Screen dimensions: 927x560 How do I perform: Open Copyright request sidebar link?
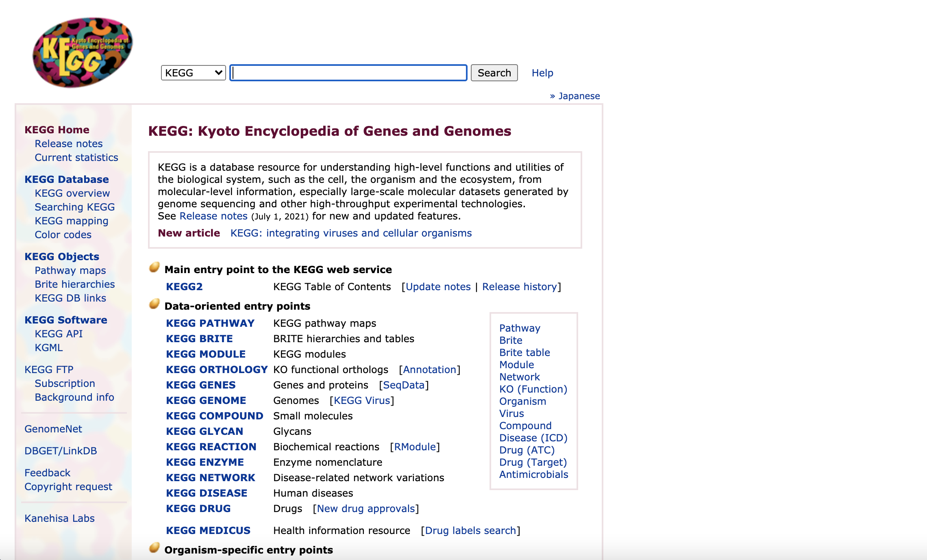point(68,486)
